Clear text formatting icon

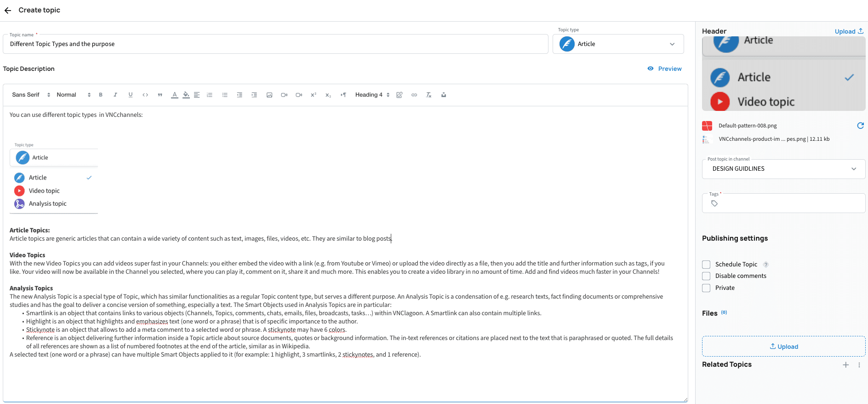(428, 95)
